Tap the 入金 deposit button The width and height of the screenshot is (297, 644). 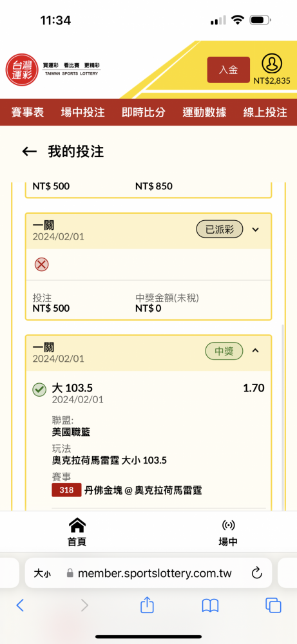(229, 70)
